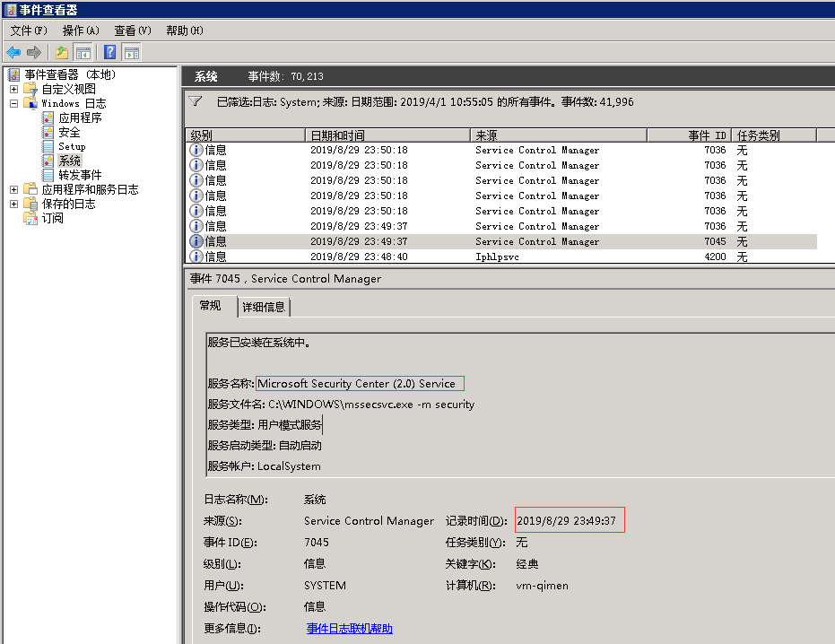Open Help via the question mark icon
Image resolution: width=835 pixels, height=644 pixels.
(110, 52)
